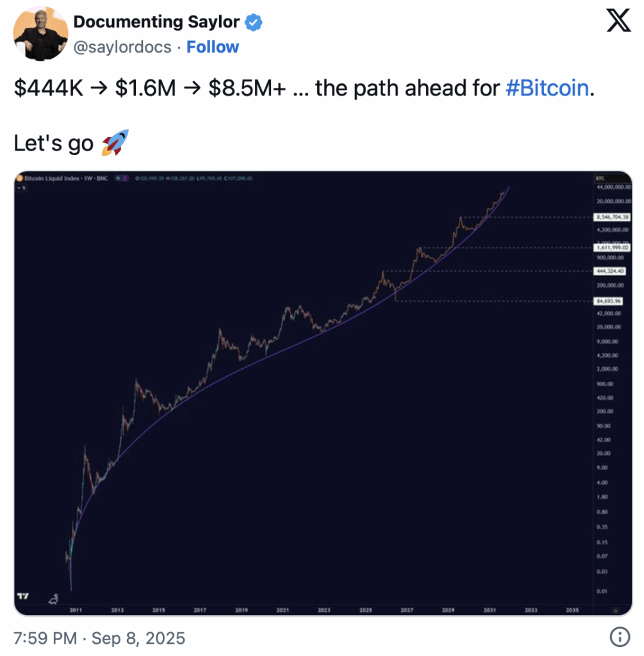Click the TradingView logo on the chart
The width and height of the screenshot is (644, 656).
pyautogui.click(x=22, y=596)
